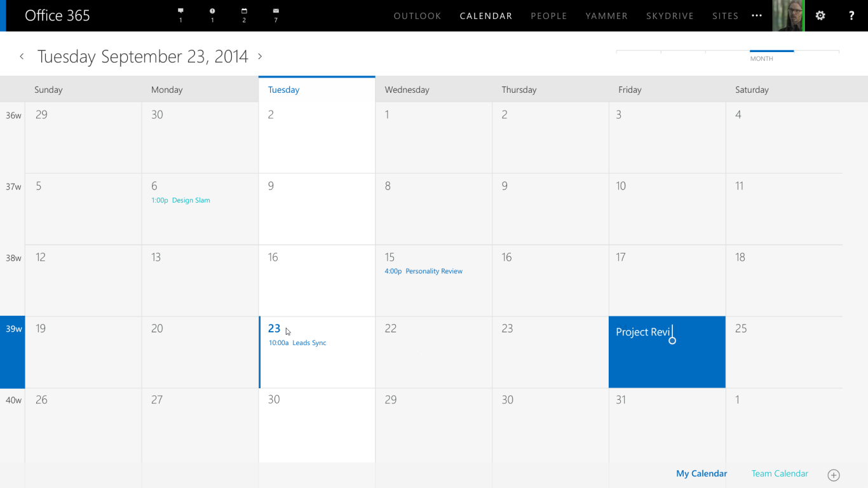
Task: Show Team Calendar
Action: pos(780,473)
